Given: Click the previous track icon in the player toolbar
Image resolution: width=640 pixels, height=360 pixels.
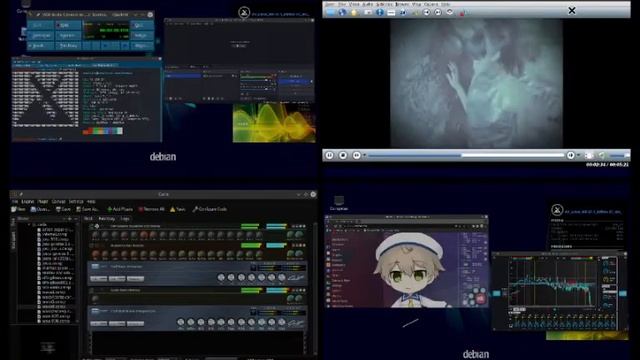Looking at the screenshot, I should coord(427,12).
